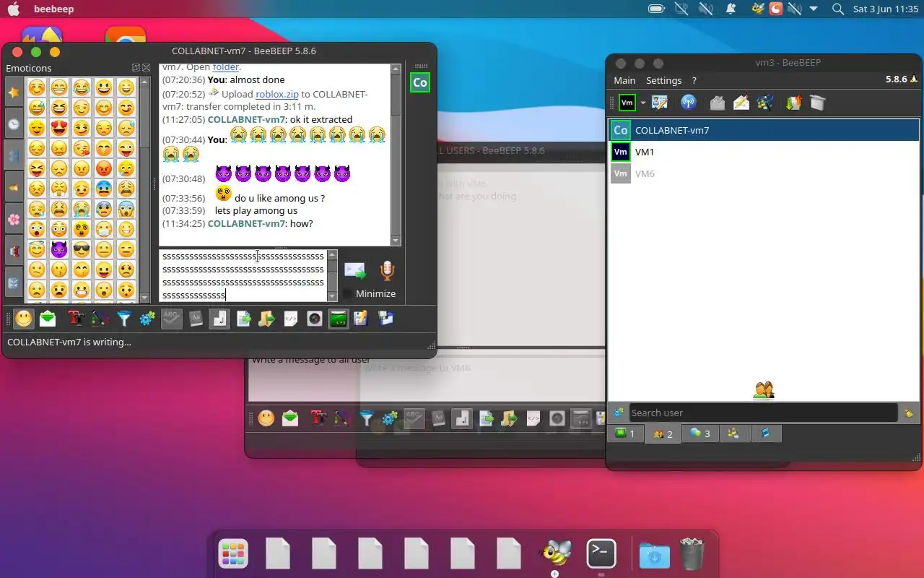The height and width of the screenshot is (578, 924).
Task: Click the message text input field
Action: 243,275
